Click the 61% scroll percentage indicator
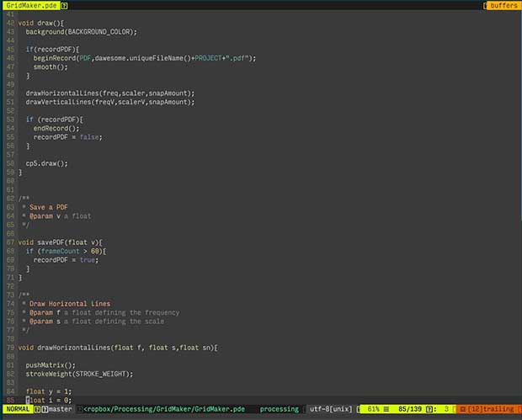The height and width of the screenshot is (420, 522). tap(373, 409)
